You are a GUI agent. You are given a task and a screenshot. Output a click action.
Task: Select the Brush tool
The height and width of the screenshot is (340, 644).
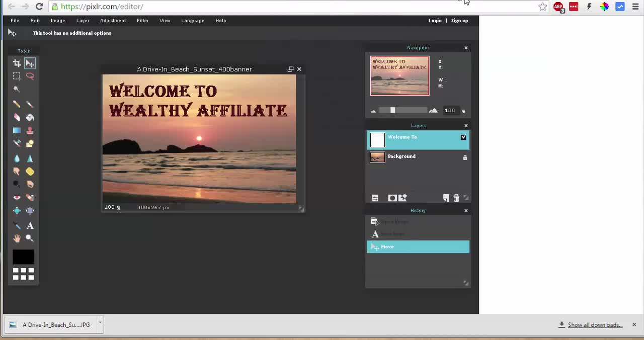coord(30,104)
